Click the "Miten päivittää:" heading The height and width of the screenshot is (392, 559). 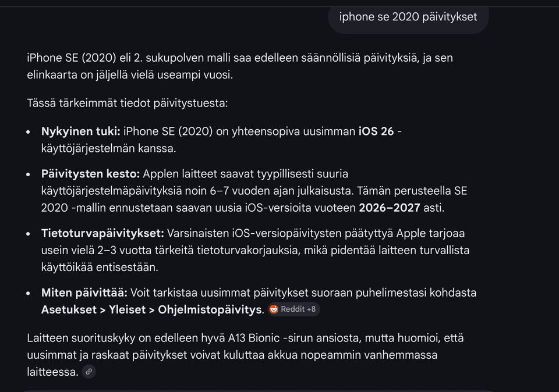(x=84, y=293)
